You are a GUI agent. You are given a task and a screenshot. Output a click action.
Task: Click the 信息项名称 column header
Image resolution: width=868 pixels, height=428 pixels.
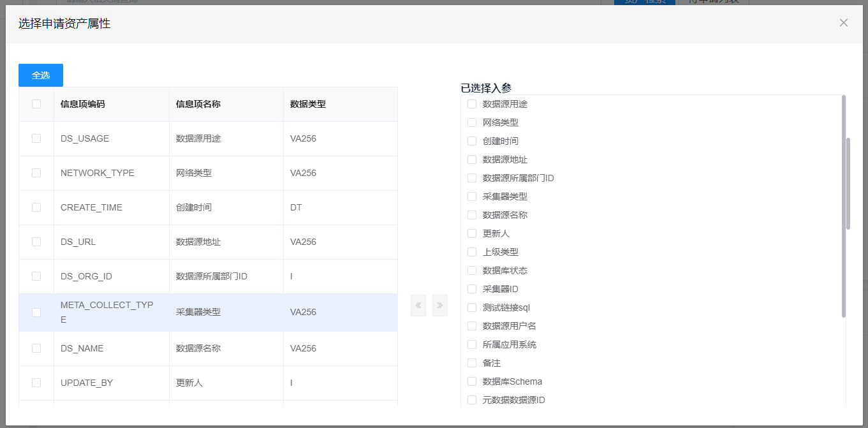point(226,104)
